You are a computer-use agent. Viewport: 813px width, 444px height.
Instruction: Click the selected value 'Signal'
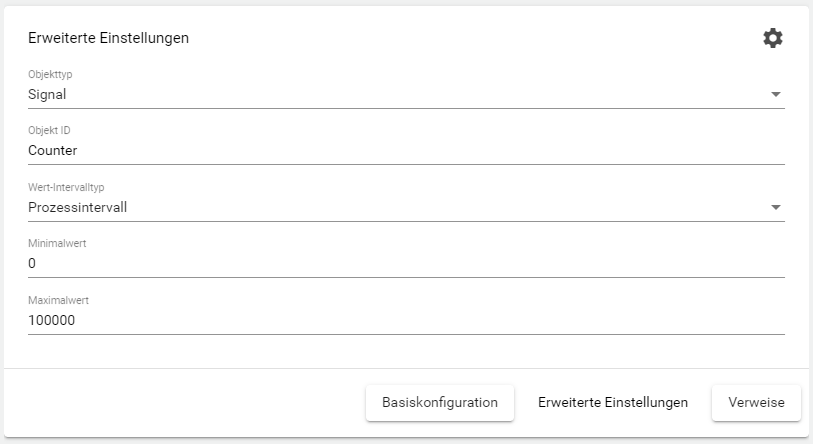pyautogui.click(x=48, y=95)
